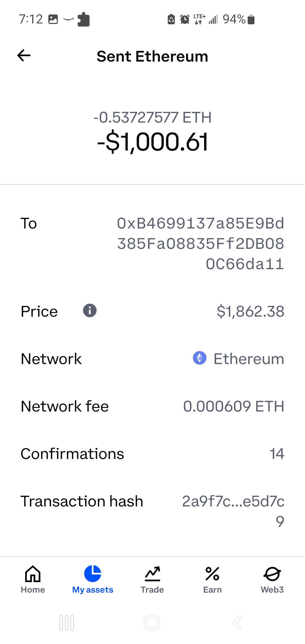Tap the Android recent apps button
This screenshot has width=305, height=644.
tap(67, 623)
